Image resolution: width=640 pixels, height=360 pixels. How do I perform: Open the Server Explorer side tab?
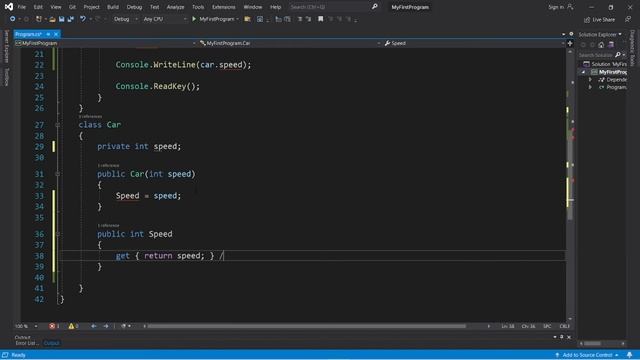pyautogui.click(x=7, y=47)
